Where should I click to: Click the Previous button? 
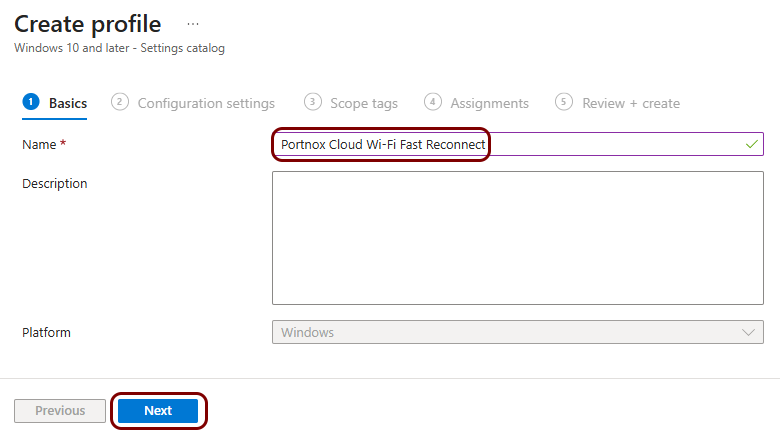[60, 411]
